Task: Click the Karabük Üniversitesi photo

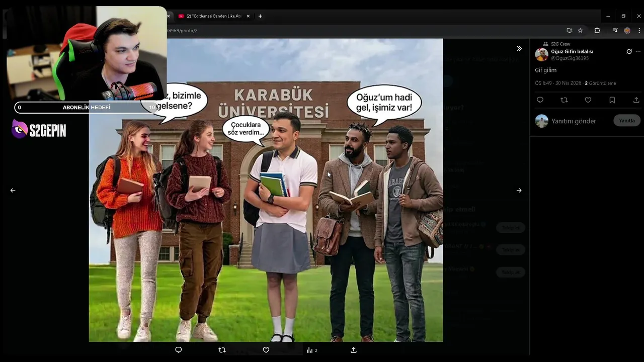Action: [x=266, y=191]
